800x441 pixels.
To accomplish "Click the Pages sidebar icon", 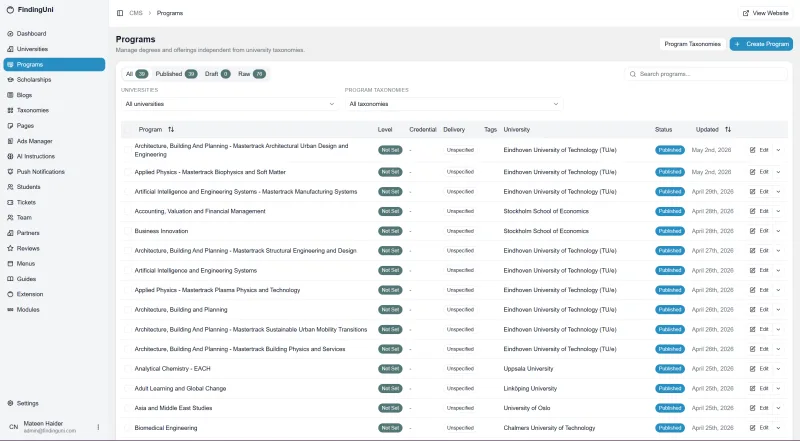I will tap(10, 126).
